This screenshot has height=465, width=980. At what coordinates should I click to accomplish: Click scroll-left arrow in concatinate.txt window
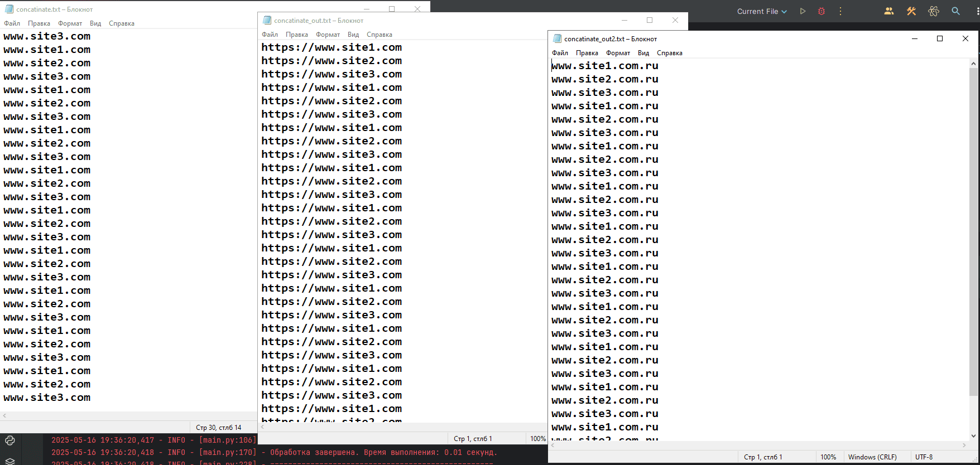(x=4, y=416)
